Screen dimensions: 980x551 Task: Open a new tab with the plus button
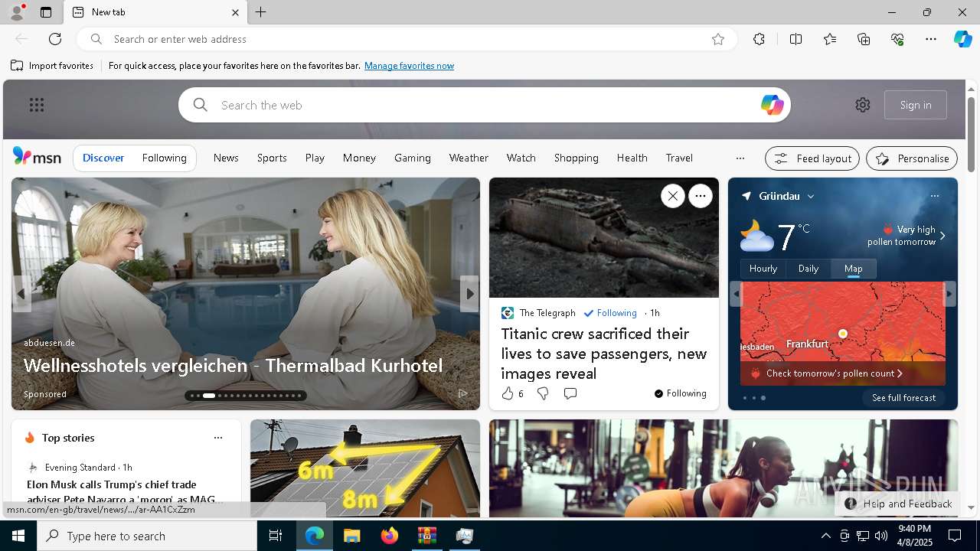pyautogui.click(x=261, y=12)
